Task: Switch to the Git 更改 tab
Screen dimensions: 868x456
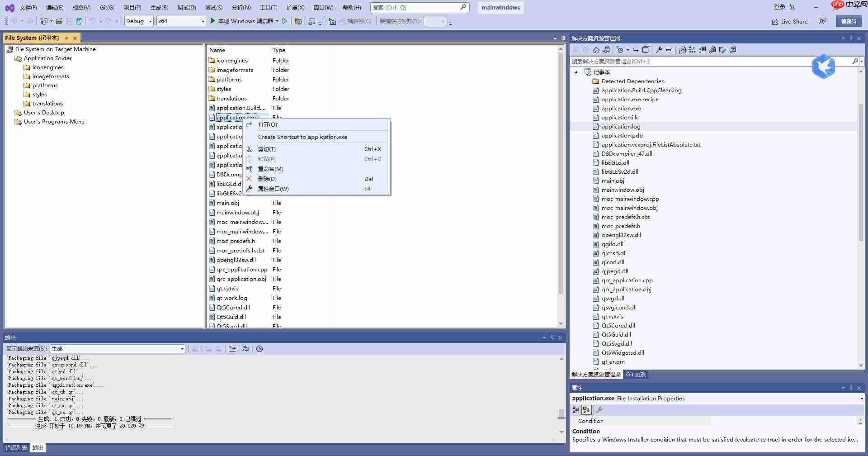Action: click(x=636, y=374)
